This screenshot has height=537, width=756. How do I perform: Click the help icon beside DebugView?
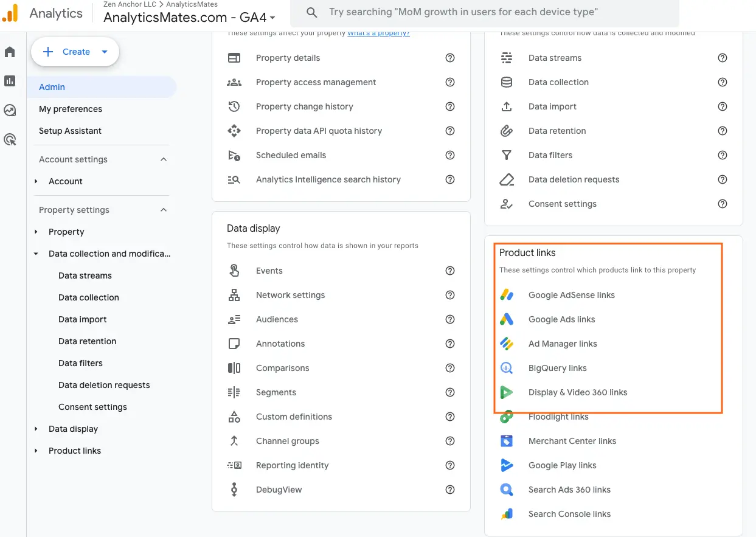(x=450, y=490)
